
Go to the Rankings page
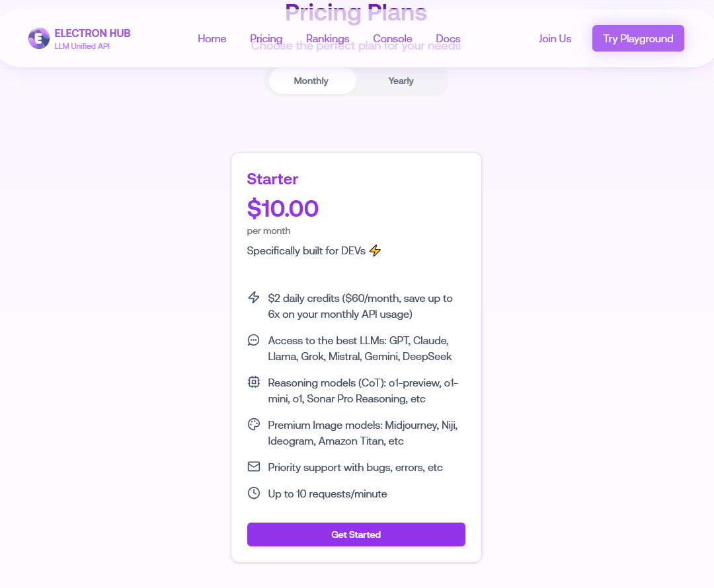327,39
